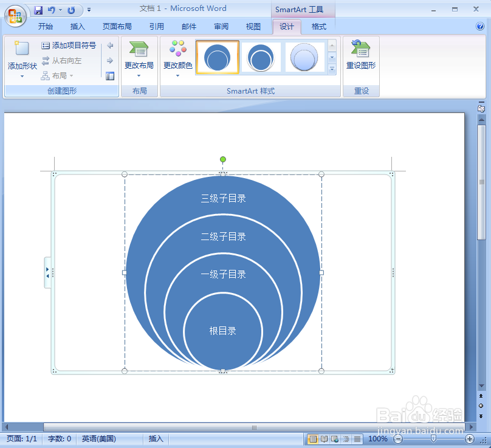Click the horizontal scrollbar left arrow
This screenshot has width=491, height=448.
point(7,427)
